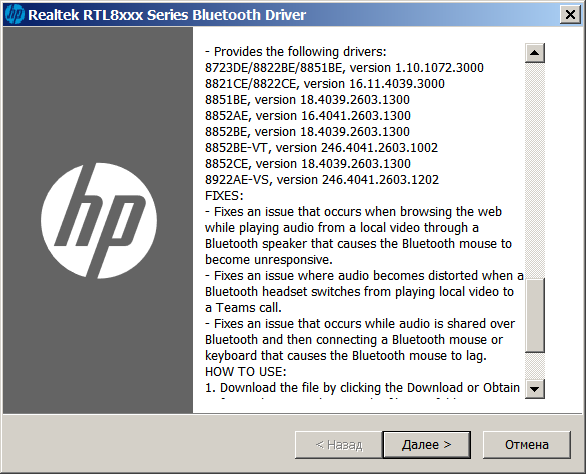Click the scroll up arrow of the release notes

tap(534, 53)
